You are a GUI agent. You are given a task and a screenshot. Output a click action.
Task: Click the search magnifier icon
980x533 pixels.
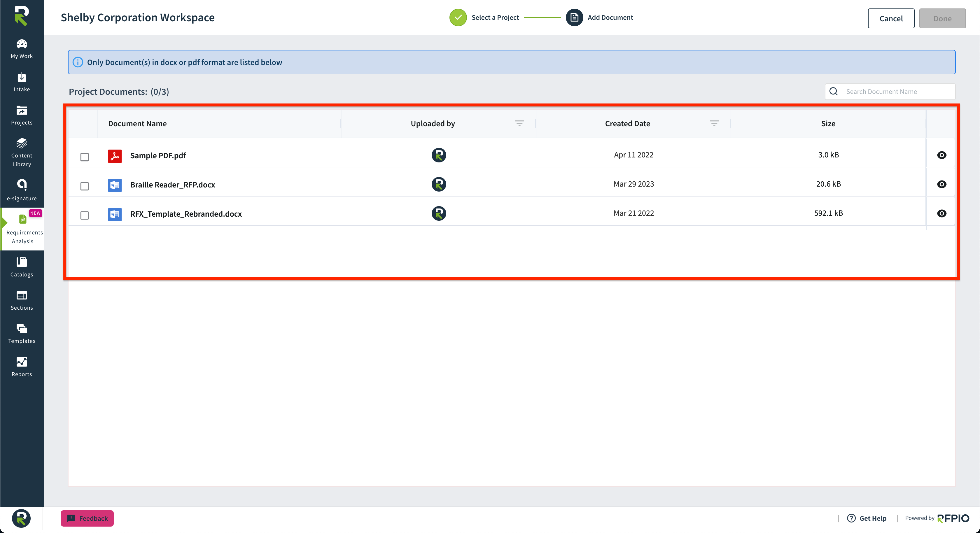pyautogui.click(x=834, y=91)
